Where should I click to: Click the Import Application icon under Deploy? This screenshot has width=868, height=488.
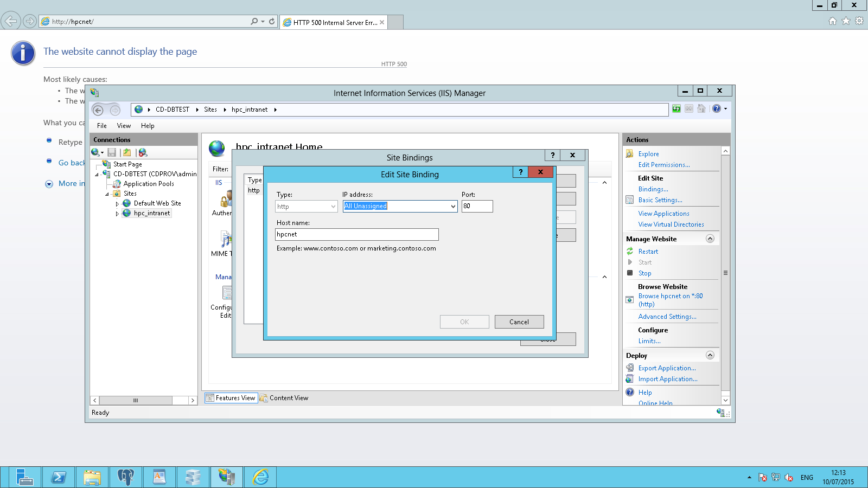click(x=630, y=378)
